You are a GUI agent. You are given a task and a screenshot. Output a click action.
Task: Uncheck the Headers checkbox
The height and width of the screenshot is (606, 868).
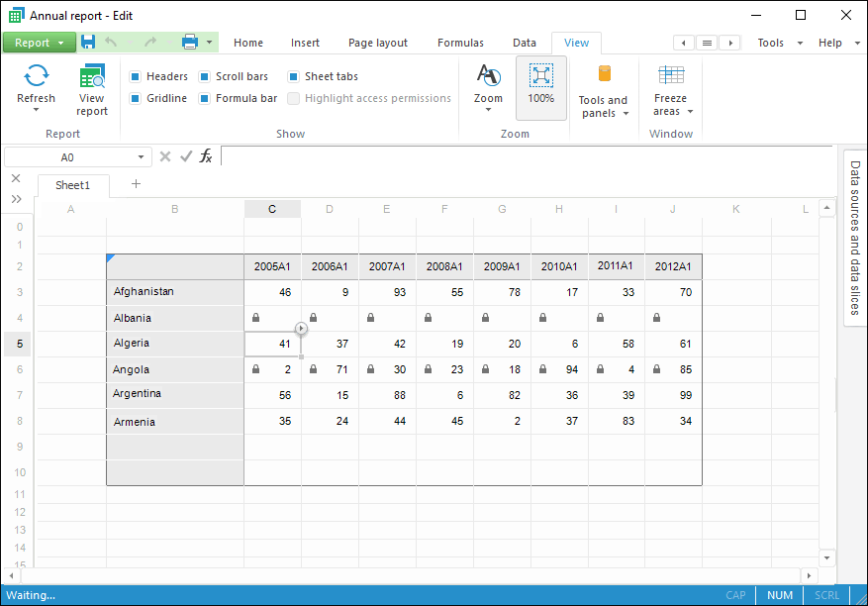(x=136, y=76)
